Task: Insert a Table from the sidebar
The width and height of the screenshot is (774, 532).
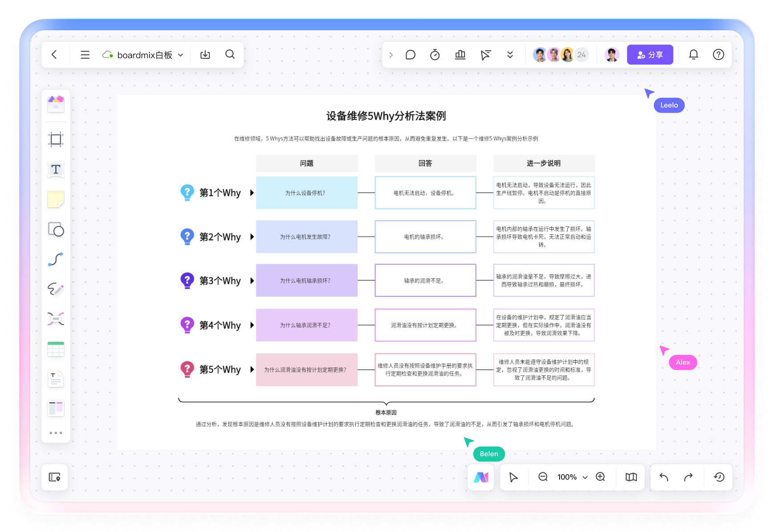Action: pos(55,349)
